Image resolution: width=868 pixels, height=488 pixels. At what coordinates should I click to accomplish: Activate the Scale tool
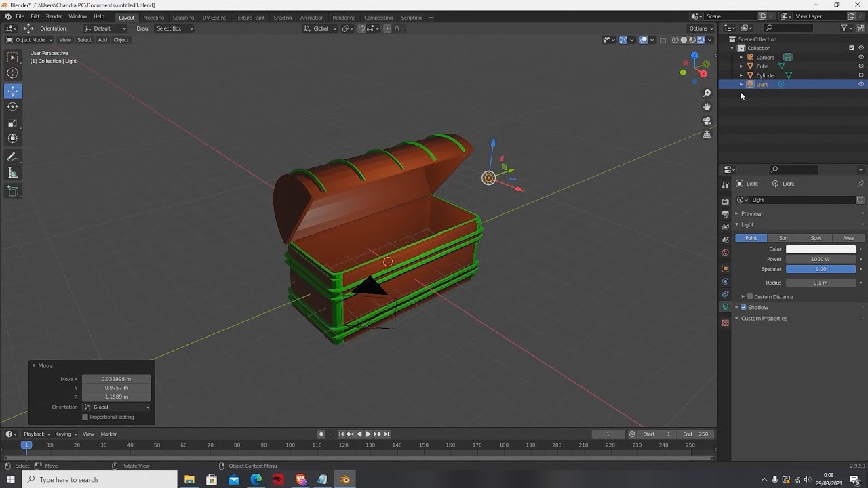(x=13, y=123)
